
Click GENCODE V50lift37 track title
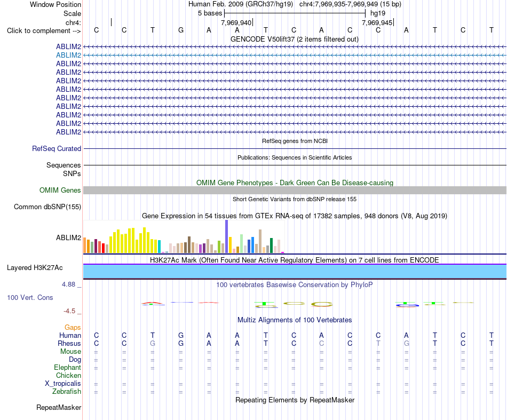295,39
